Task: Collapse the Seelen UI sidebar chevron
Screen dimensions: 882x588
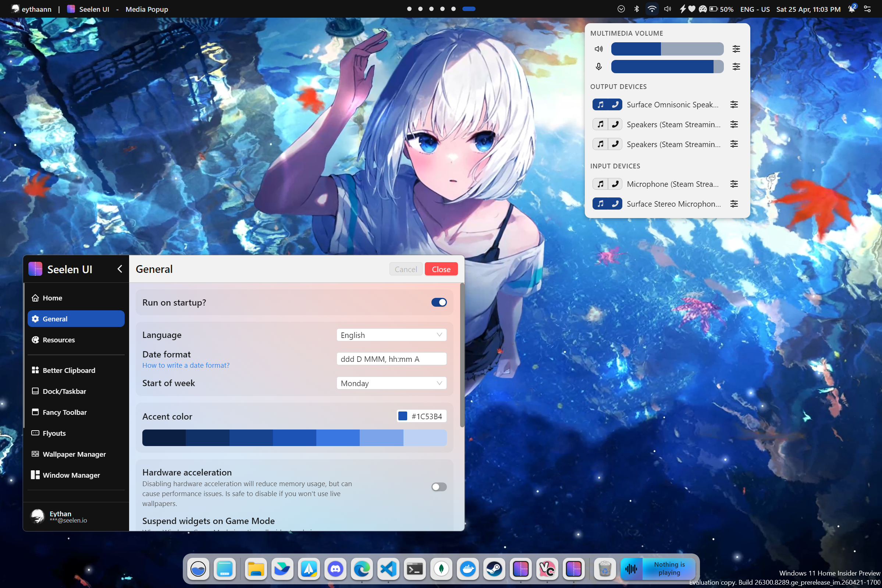Action: [x=120, y=269]
